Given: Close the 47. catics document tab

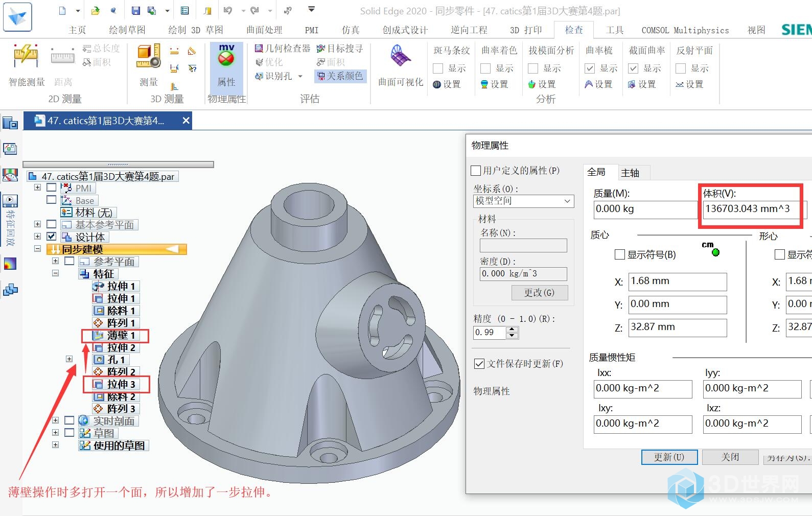Looking at the screenshot, I should (186, 121).
